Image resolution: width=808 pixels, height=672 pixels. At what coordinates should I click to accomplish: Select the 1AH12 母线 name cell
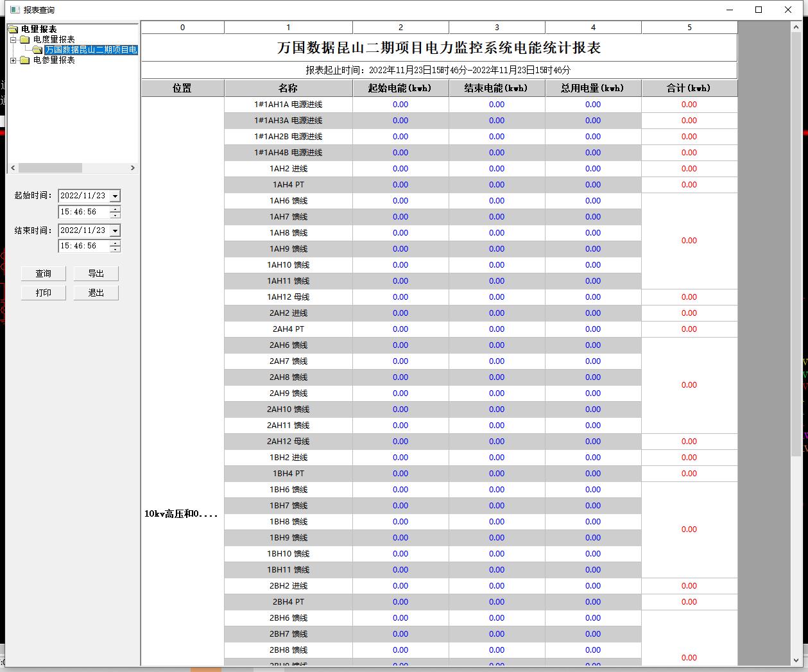click(x=288, y=297)
